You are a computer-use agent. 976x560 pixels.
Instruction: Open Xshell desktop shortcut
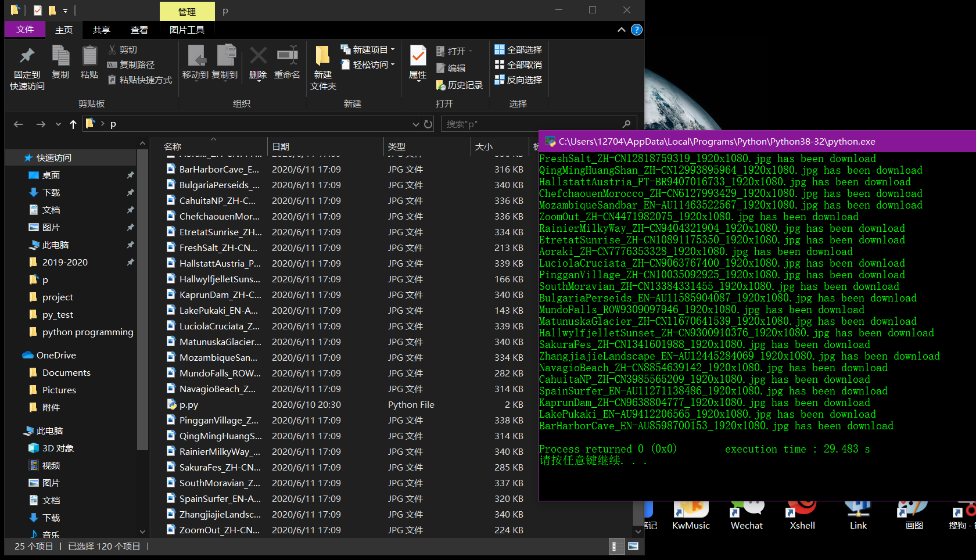pyautogui.click(x=802, y=516)
